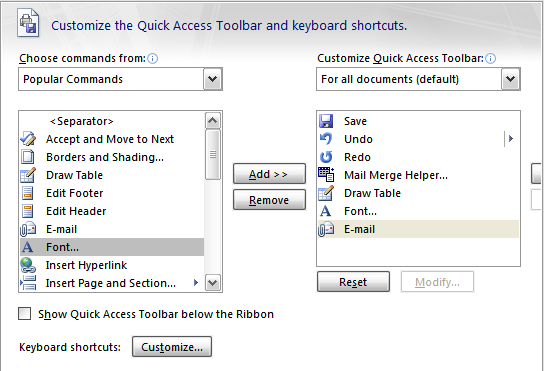Click the Modify... button

pos(437,281)
